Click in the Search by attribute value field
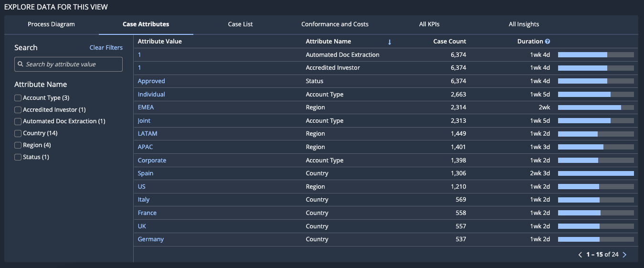 pos(68,64)
